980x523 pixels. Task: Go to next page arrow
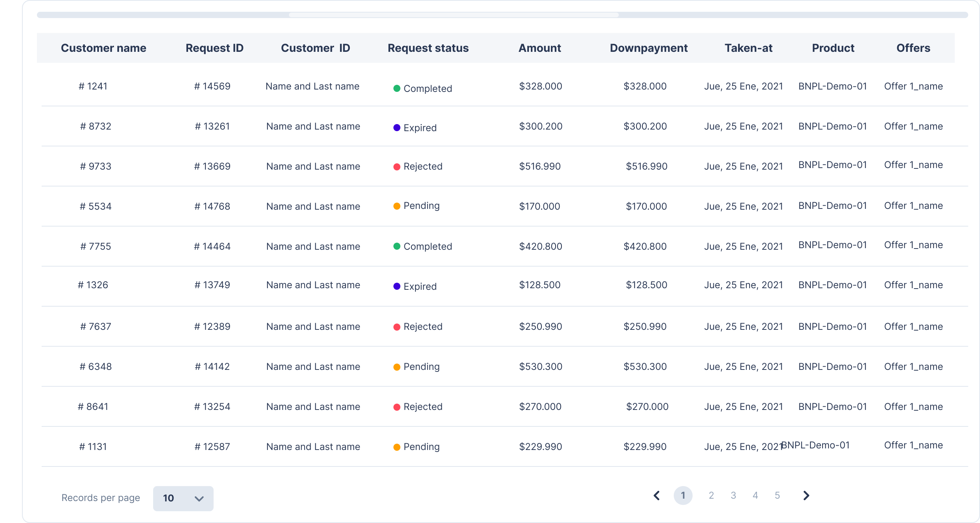click(x=806, y=496)
